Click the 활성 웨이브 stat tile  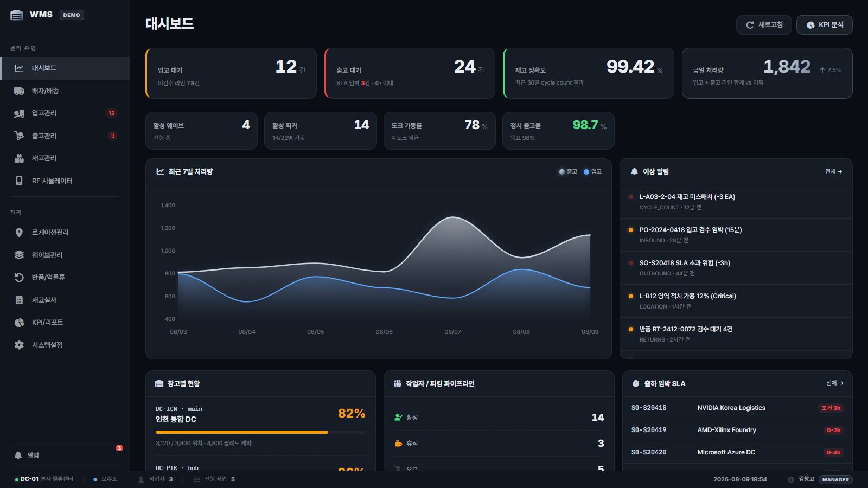(201, 131)
